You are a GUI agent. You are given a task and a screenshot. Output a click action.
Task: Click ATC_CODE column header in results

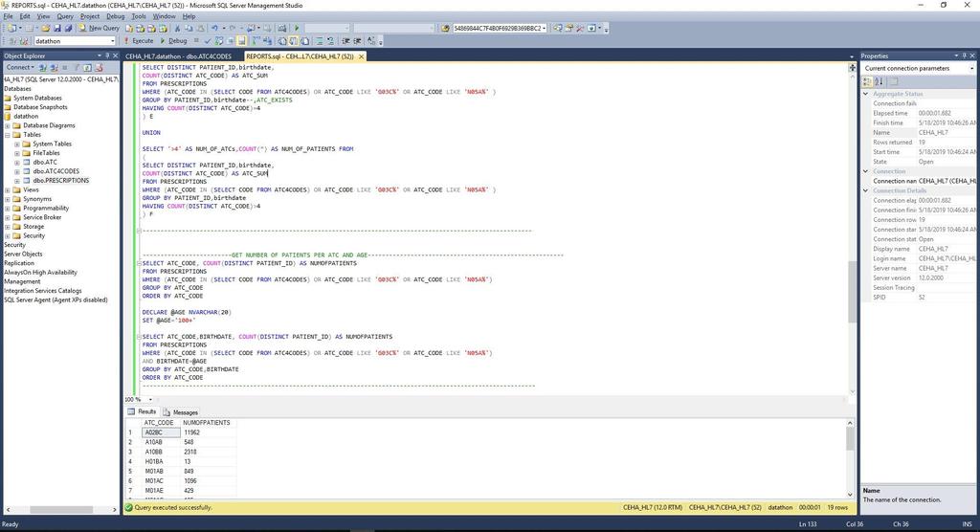(x=159, y=423)
